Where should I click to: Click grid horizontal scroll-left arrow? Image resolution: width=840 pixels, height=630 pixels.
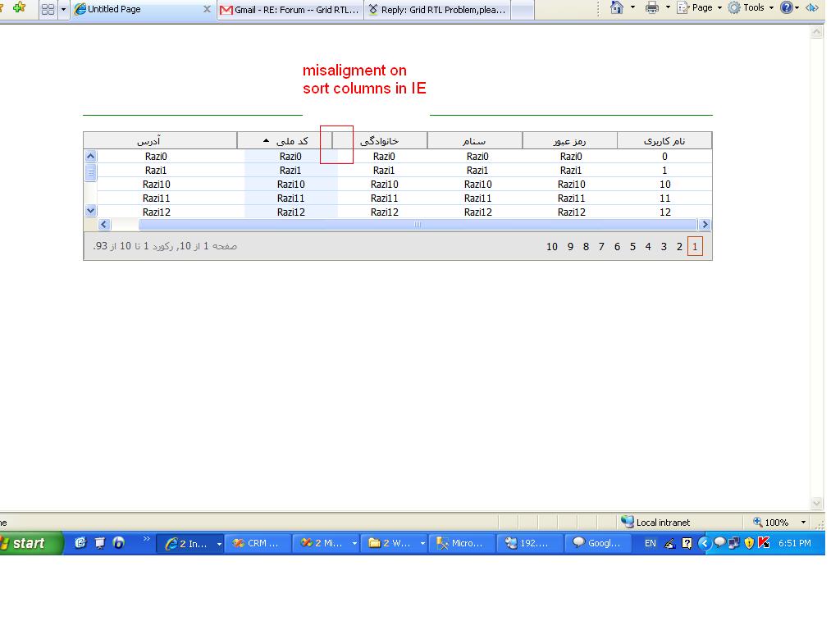pyautogui.click(x=104, y=225)
